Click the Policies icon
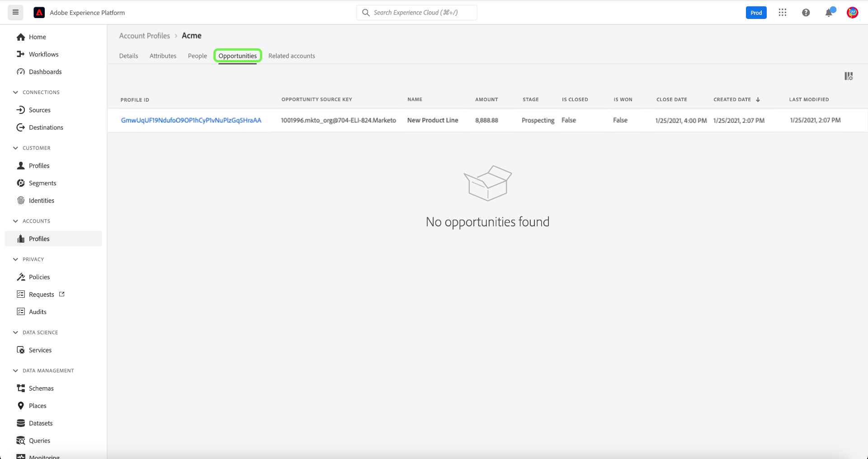Image resolution: width=868 pixels, height=459 pixels. coord(21,277)
